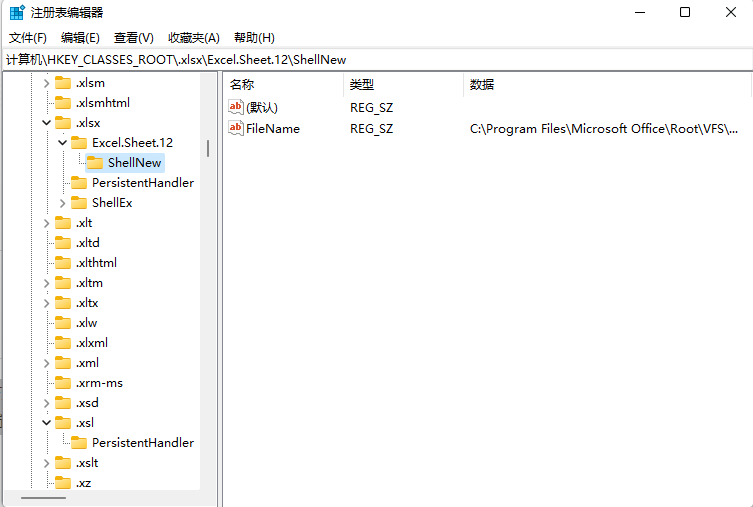
Task: Open the 文件(F) menu
Action: tap(28, 38)
